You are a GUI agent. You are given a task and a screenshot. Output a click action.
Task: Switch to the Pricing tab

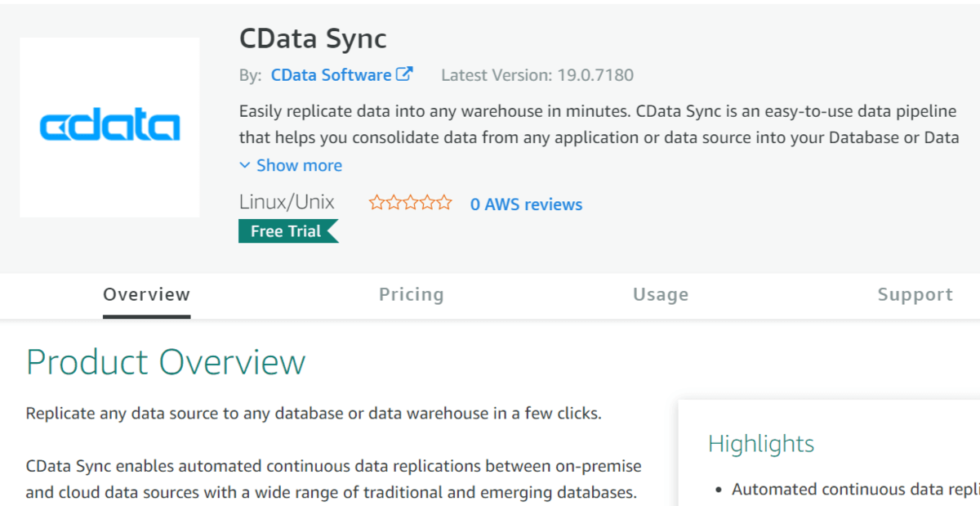click(411, 294)
